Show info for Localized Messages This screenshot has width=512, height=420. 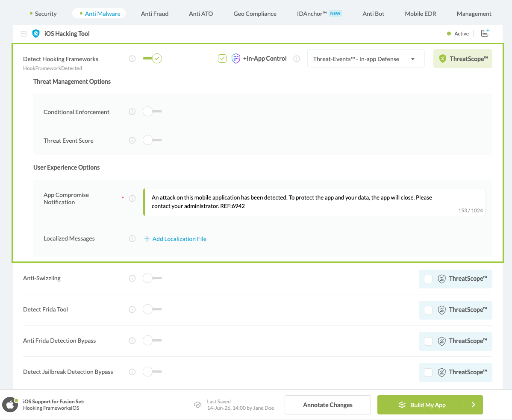click(132, 238)
